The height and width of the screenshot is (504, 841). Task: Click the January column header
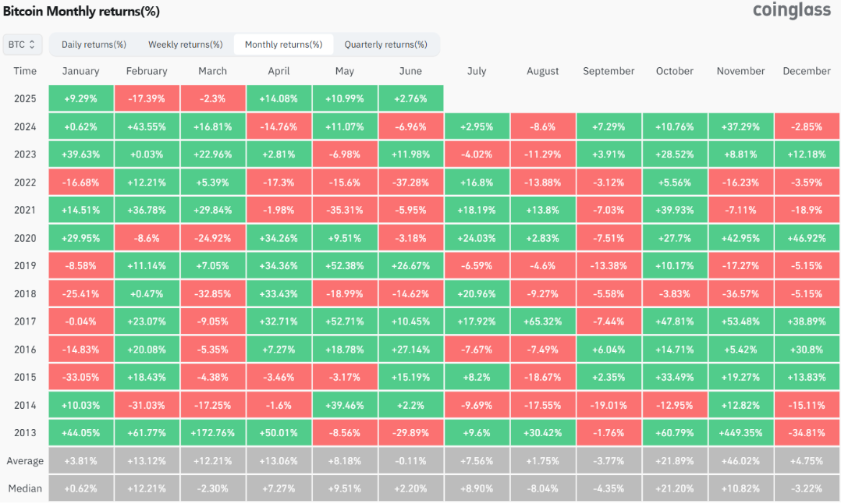coord(81,71)
